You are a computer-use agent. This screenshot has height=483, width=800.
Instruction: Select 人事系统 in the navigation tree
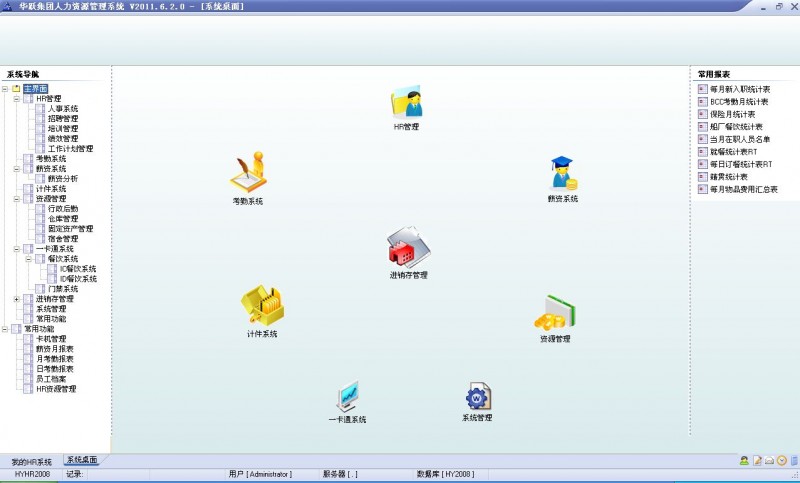pos(63,109)
